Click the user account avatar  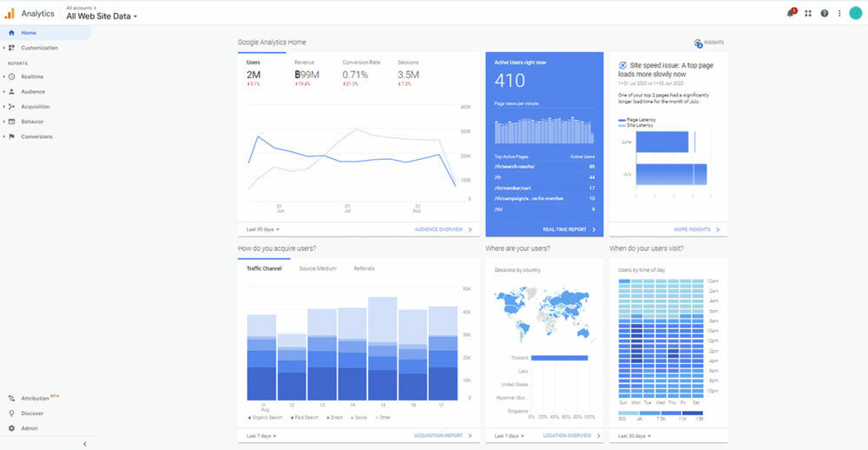855,13
